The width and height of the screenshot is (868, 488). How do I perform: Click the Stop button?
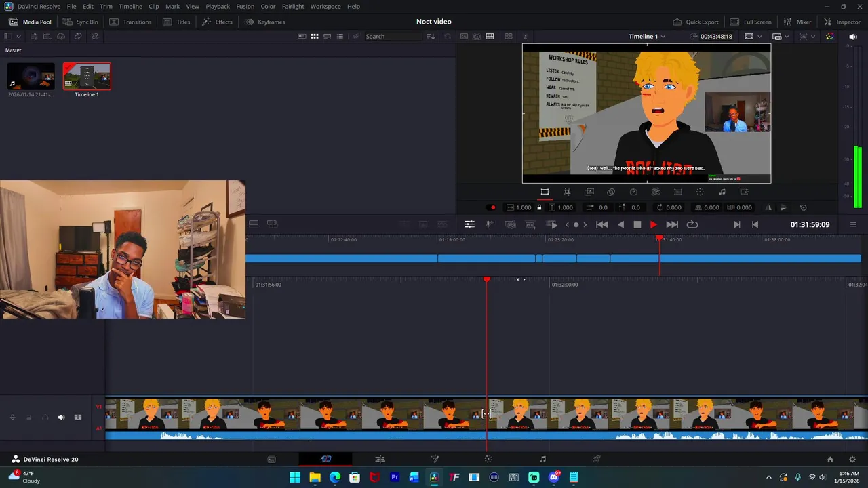point(637,224)
